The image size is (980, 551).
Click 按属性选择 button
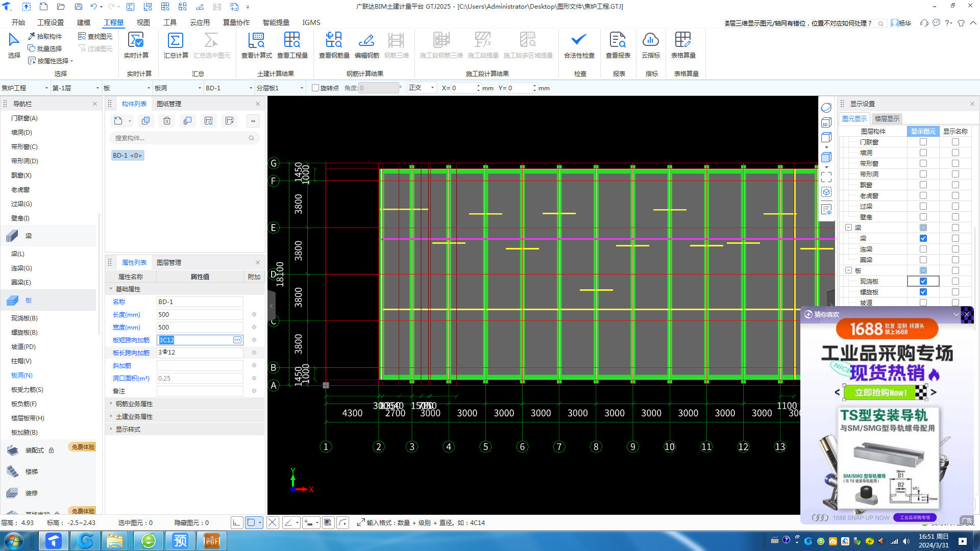pyautogui.click(x=51, y=61)
